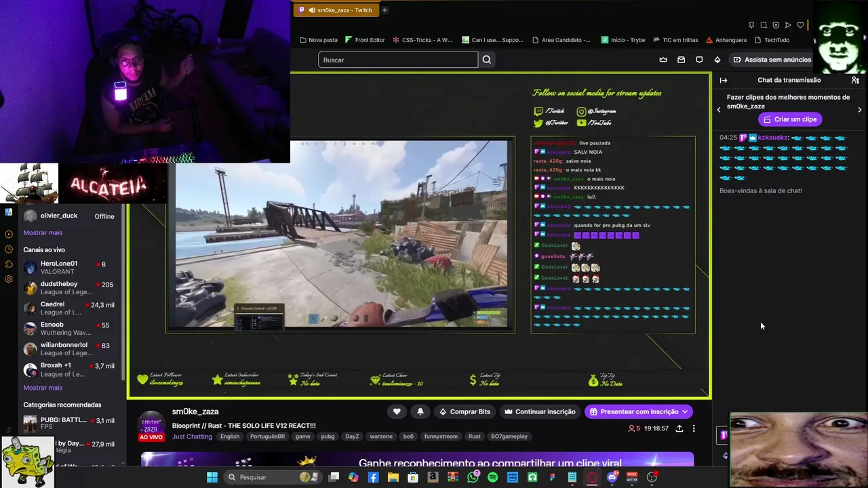
Task: Open the Anhanguera bookmark
Action: (726, 40)
